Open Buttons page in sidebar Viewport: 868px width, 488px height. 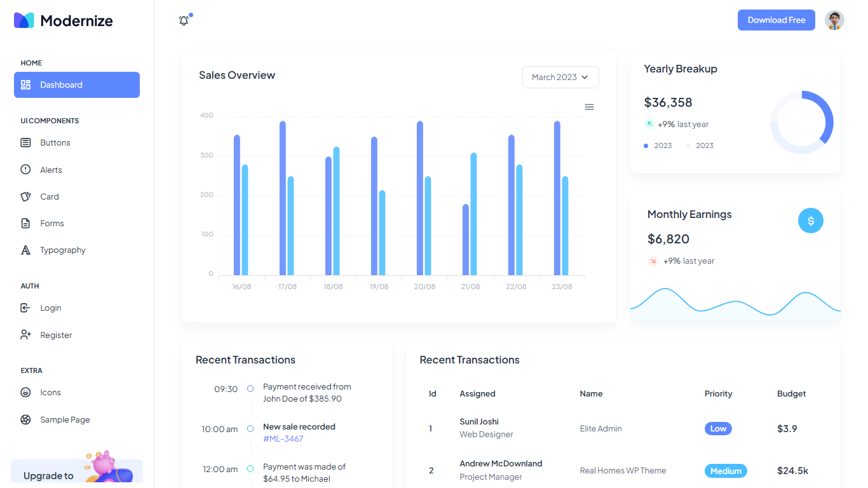tap(55, 142)
